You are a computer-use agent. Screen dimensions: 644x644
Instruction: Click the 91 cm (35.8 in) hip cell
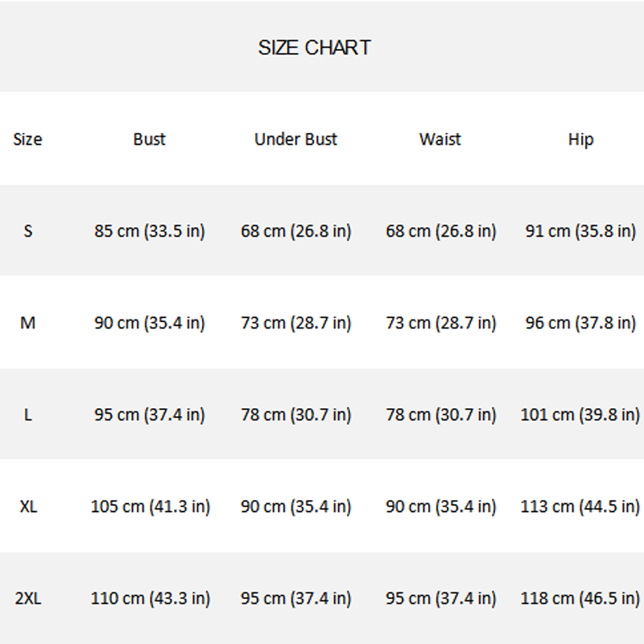pyautogui.click(x=580, y=231)
